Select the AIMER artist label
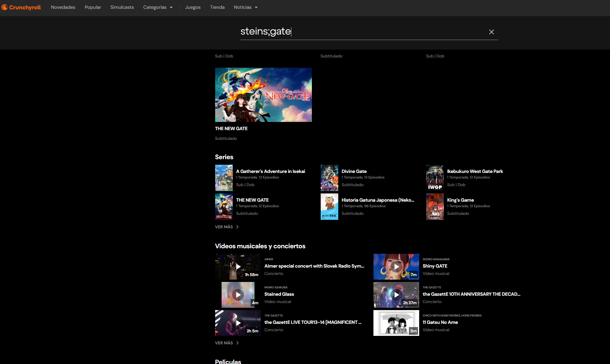This screenshot has width=610, height=364. point(269,259)
